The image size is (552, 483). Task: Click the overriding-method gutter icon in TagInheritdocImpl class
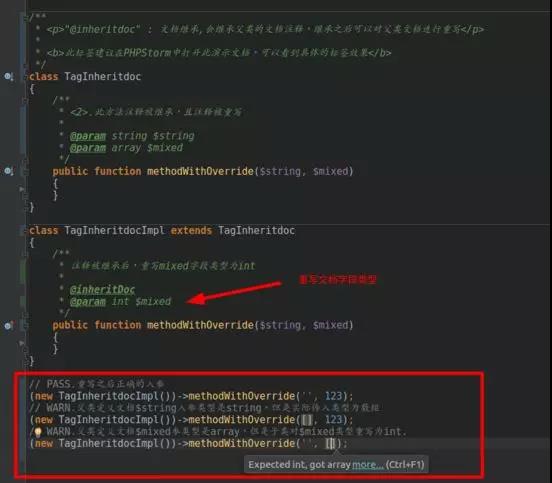click(x=8, y=325)
